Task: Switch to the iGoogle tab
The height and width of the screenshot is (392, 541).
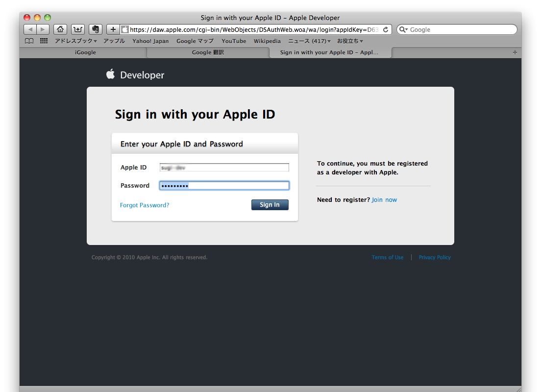Action: coord(85,52)
